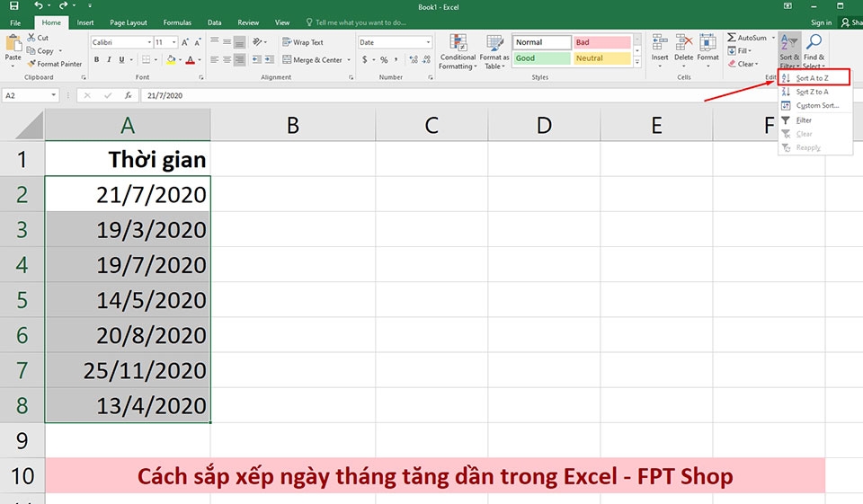Open the Date number format dropdown

click(428, 42)
